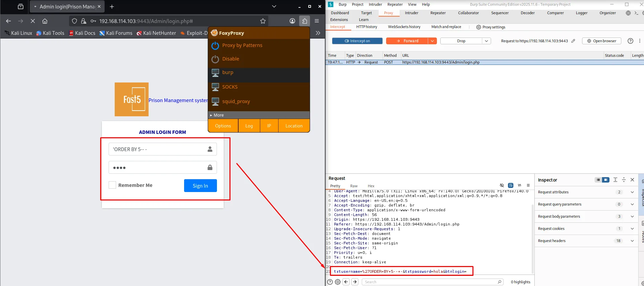Viewport: 644px width, 286px height.
Task: Choose burp proxy in FoxyProxy
Action: [x=259, y=73]
